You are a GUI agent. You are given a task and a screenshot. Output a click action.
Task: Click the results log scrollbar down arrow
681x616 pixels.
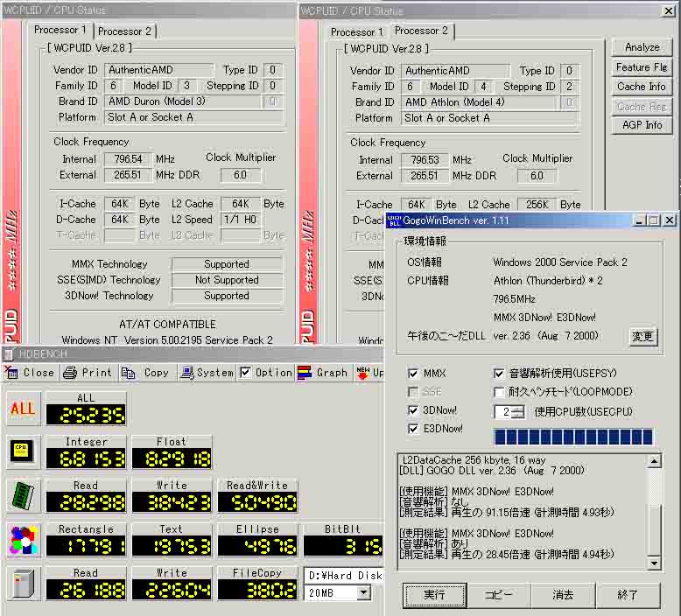click(x=654, y=563)
